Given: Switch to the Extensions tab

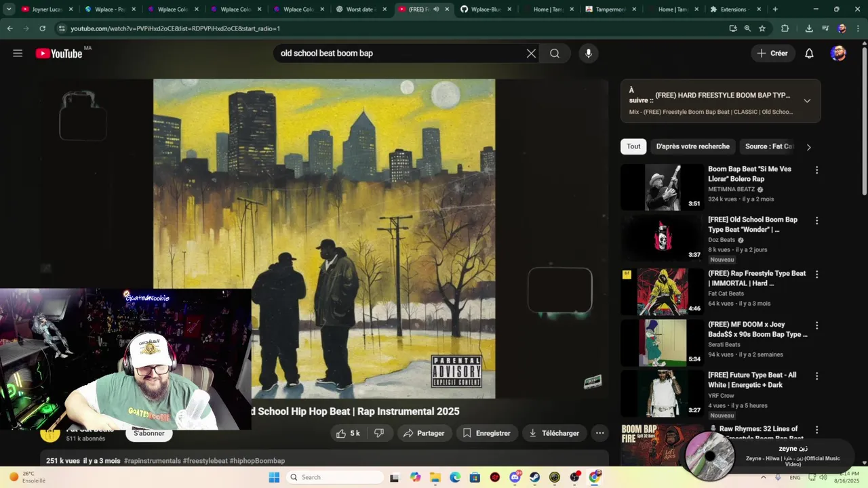Looking at the screenshot, I should pos(734,9).
